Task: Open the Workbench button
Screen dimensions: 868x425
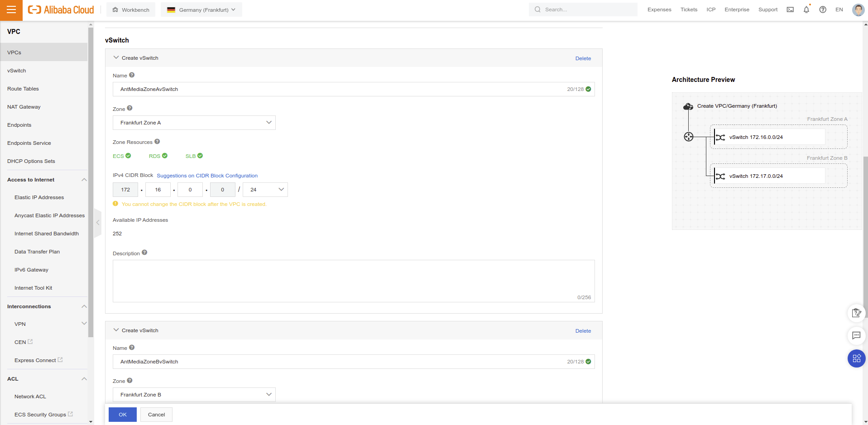Action: tap(131, 10)
